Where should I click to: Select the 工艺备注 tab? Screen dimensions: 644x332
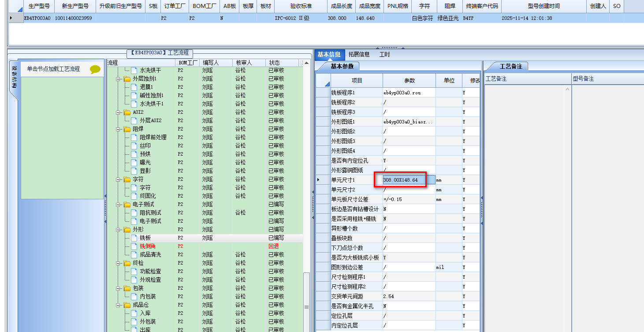point(510,66)
